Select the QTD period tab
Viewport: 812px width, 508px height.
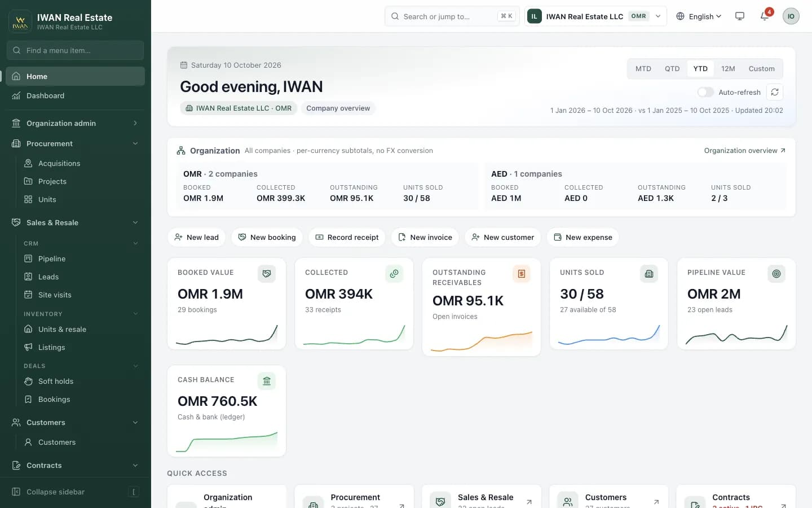click(x=672, y=68)
